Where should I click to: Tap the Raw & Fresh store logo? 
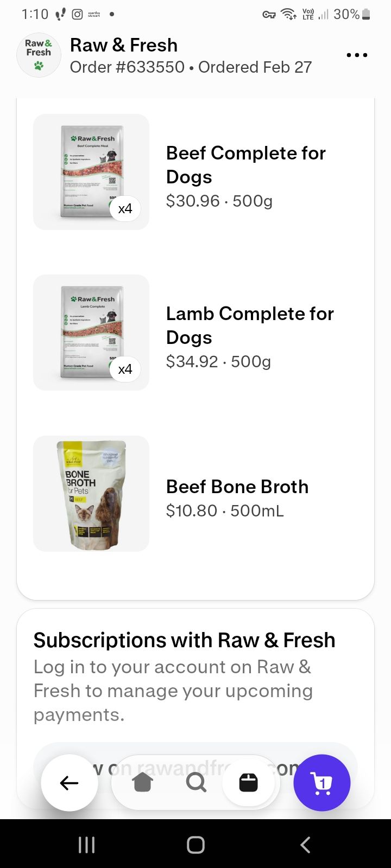tap(39, 55)
